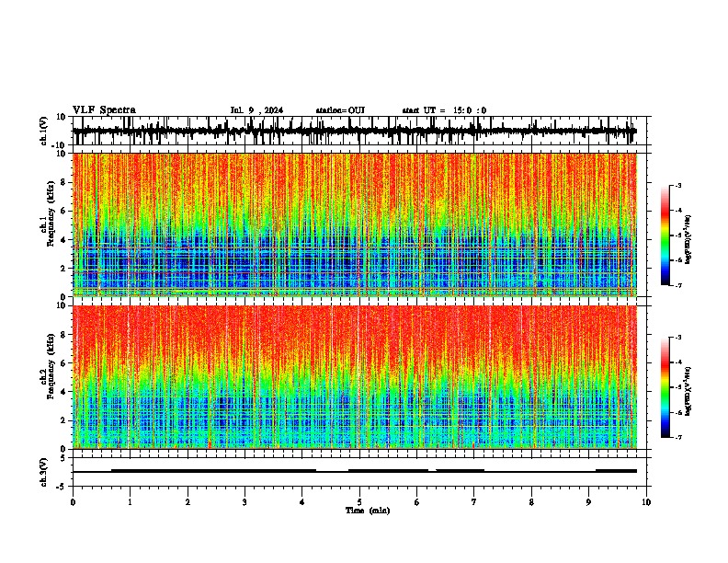The height and width of the screenshot is (563, 728).
Task: Click the '1' tick on the time axis
Action: (130, 502)
